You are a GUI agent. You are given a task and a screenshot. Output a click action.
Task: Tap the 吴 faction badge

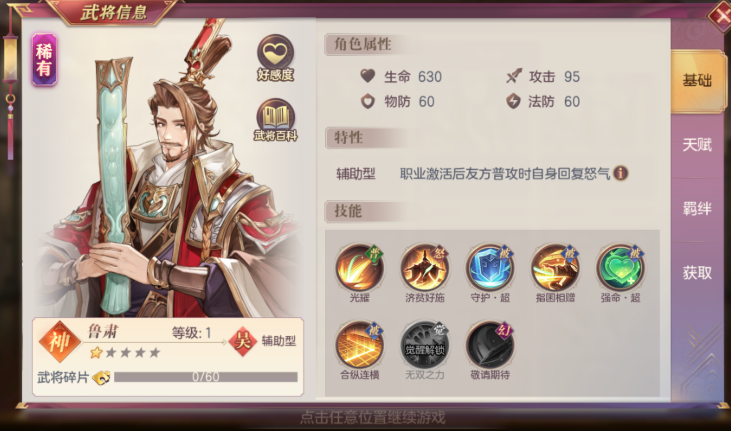pos(242,341)
